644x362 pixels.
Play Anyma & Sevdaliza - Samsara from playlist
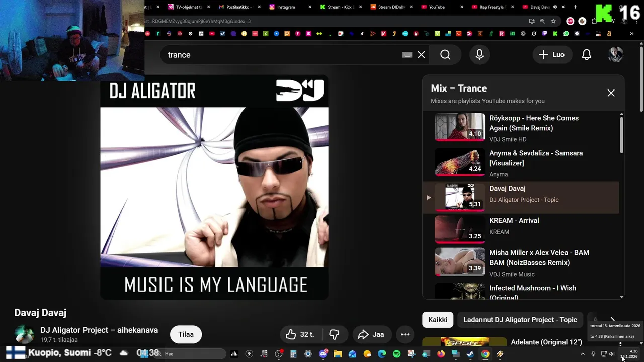coord(521,163)
